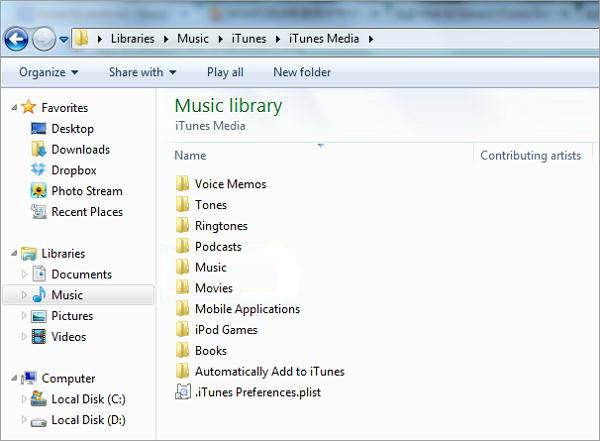Screen dimensions: 600x441
Task: Click the Photo Stream icon in Favorites
Action: [x=39, y=191]
